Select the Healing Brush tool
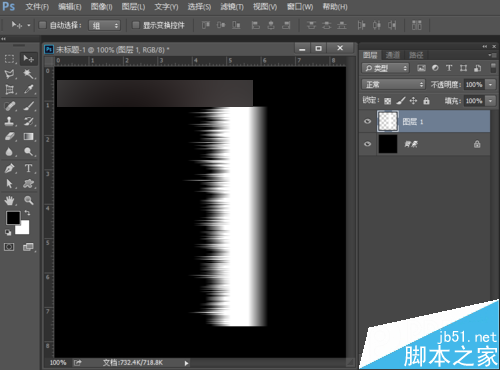Image resolution: width=500 pixels, height=370 pixels. click(x=9, y=106)
